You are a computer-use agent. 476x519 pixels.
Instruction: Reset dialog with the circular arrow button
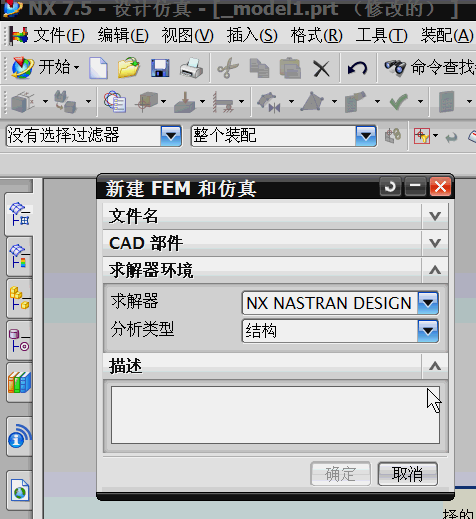click(x=390, y=186)
